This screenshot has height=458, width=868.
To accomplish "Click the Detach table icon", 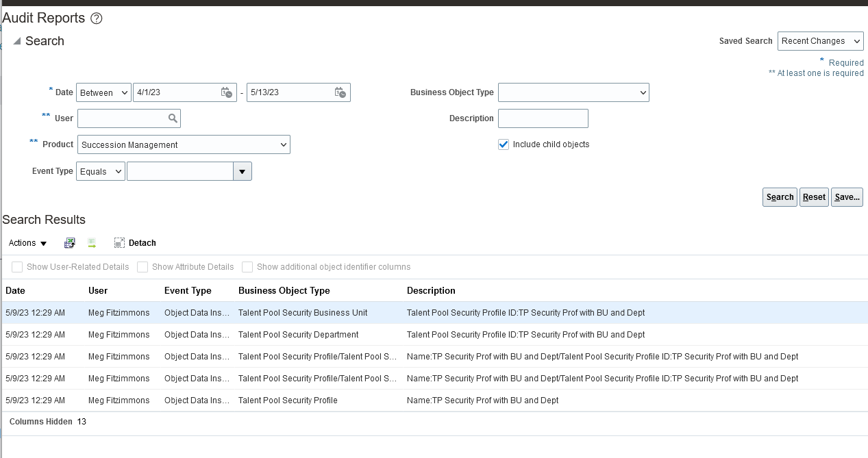I will pos(119,243).
